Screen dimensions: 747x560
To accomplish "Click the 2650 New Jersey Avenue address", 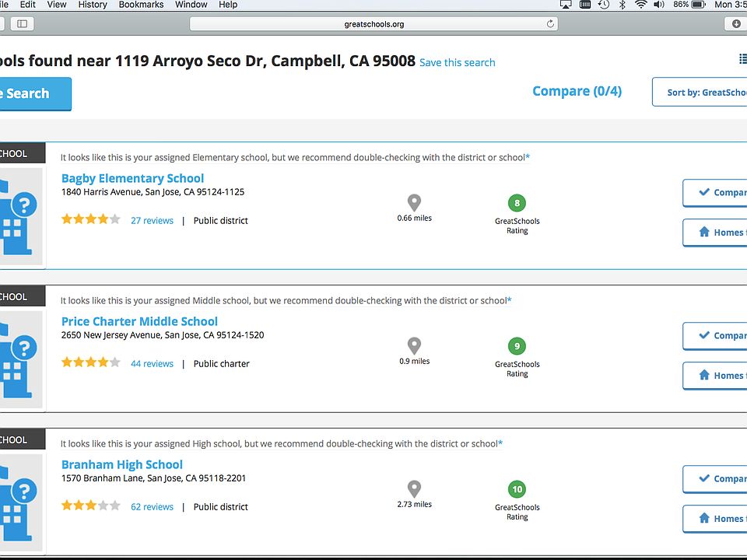I will click(163, 334).
